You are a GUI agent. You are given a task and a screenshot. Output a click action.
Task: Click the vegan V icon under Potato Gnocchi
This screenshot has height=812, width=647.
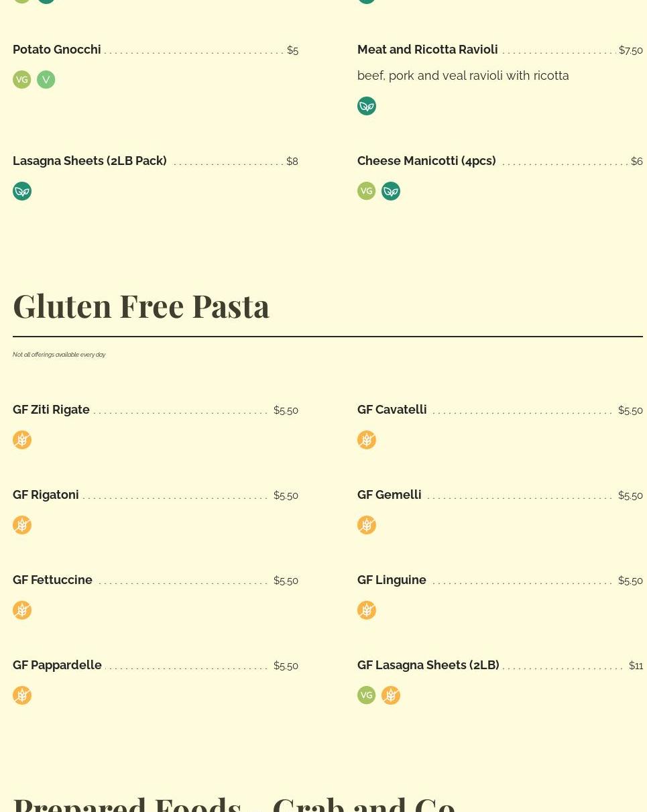pos(46,80)
